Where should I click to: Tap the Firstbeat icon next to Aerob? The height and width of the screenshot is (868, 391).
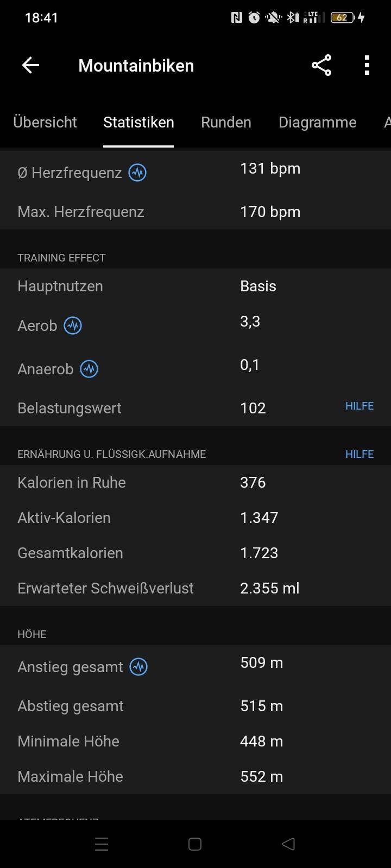pos(73,325)
